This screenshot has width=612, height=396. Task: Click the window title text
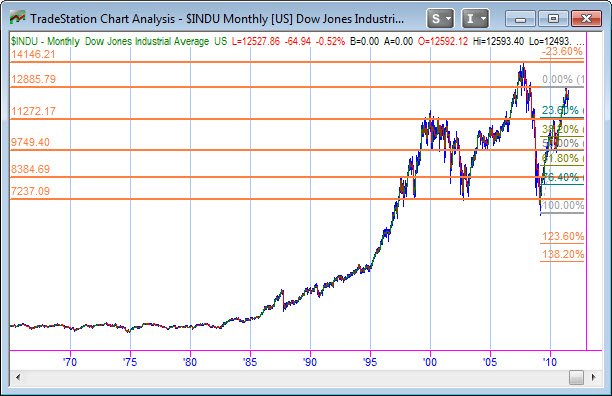tap(217, 19)
